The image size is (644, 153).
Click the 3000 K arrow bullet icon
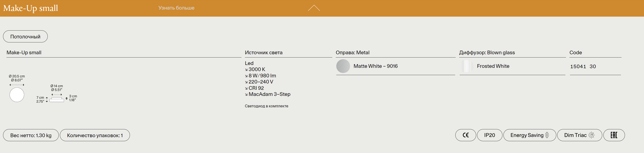[x=246, y=70]
